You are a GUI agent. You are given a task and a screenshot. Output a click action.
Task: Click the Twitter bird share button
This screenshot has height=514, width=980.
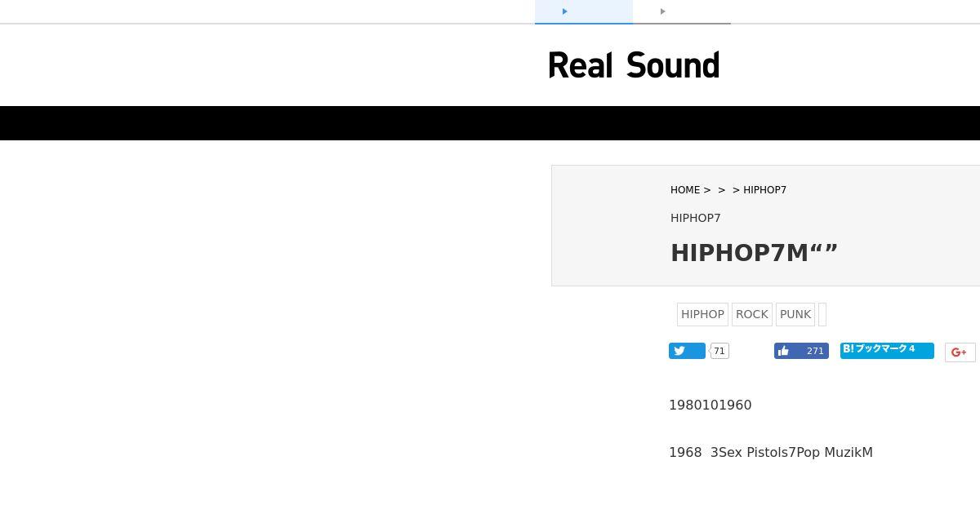[687, 351]
